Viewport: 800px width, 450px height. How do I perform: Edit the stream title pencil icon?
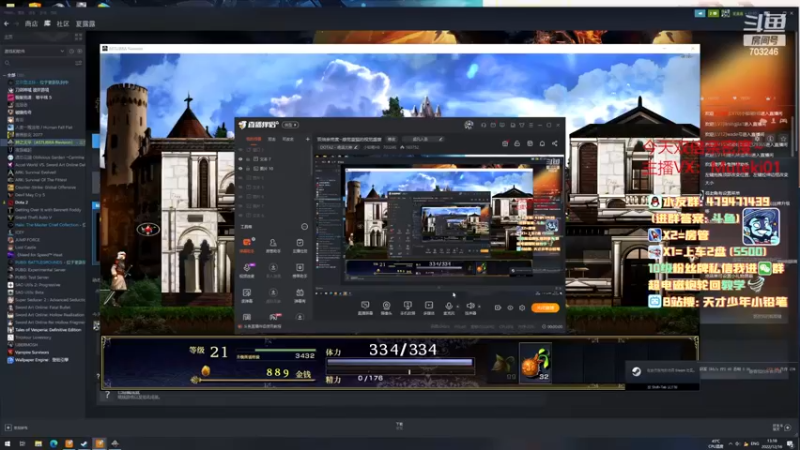(x=441, y=139)
